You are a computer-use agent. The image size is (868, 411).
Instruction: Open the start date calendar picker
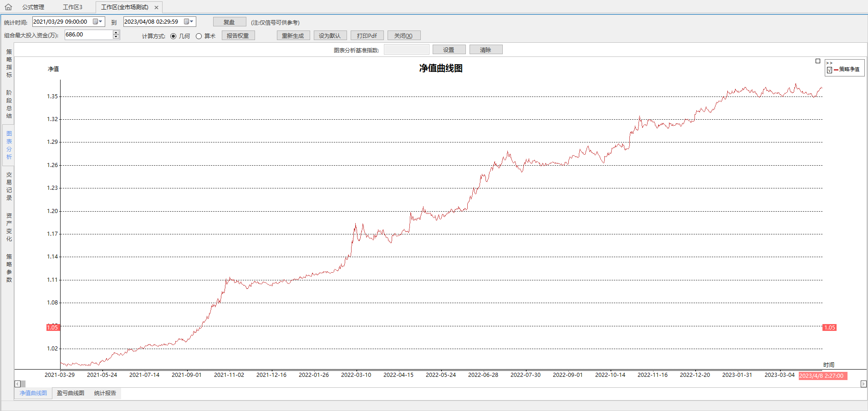click(97, 21)
